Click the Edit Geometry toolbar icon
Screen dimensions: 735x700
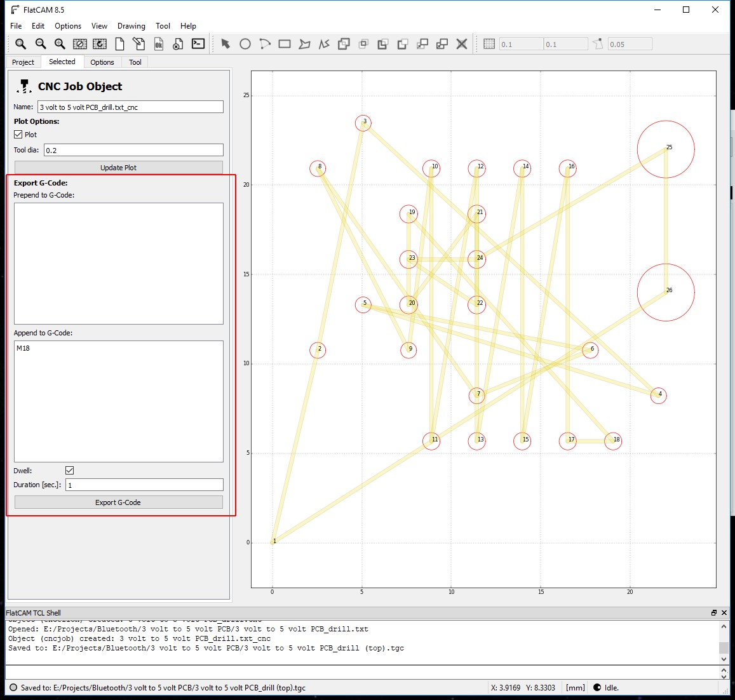138,44
